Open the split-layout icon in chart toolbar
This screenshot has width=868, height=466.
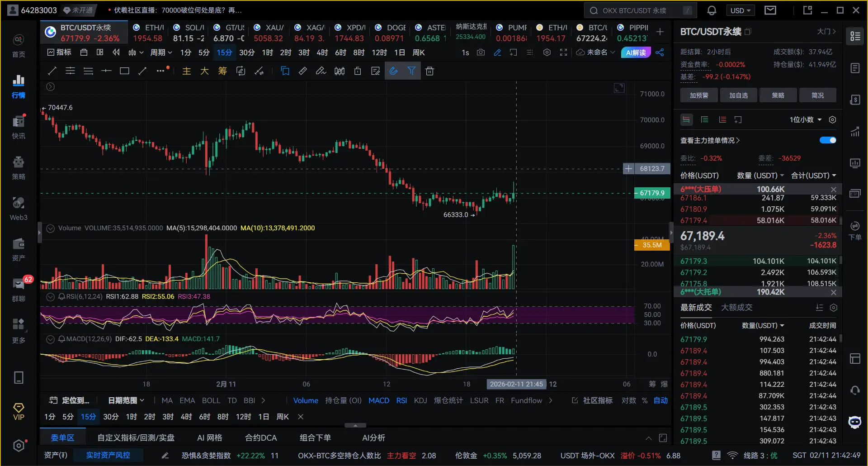pos(100,52)
